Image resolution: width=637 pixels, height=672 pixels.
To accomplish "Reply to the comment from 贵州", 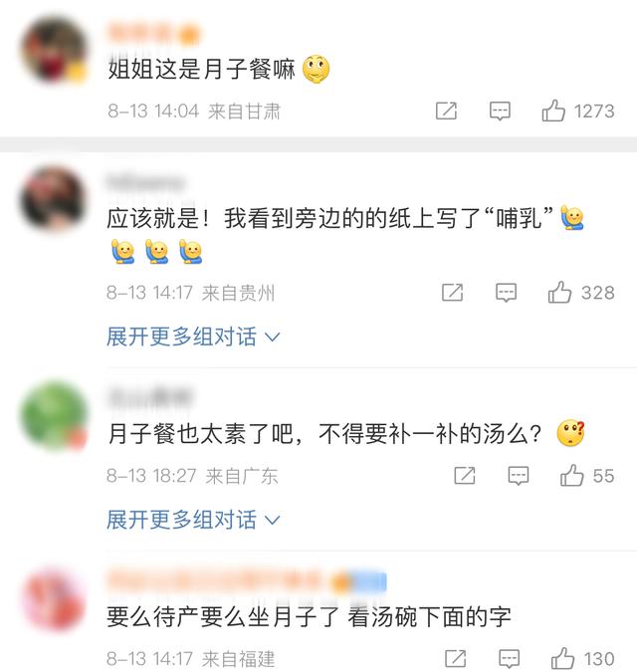I will 506,293.
